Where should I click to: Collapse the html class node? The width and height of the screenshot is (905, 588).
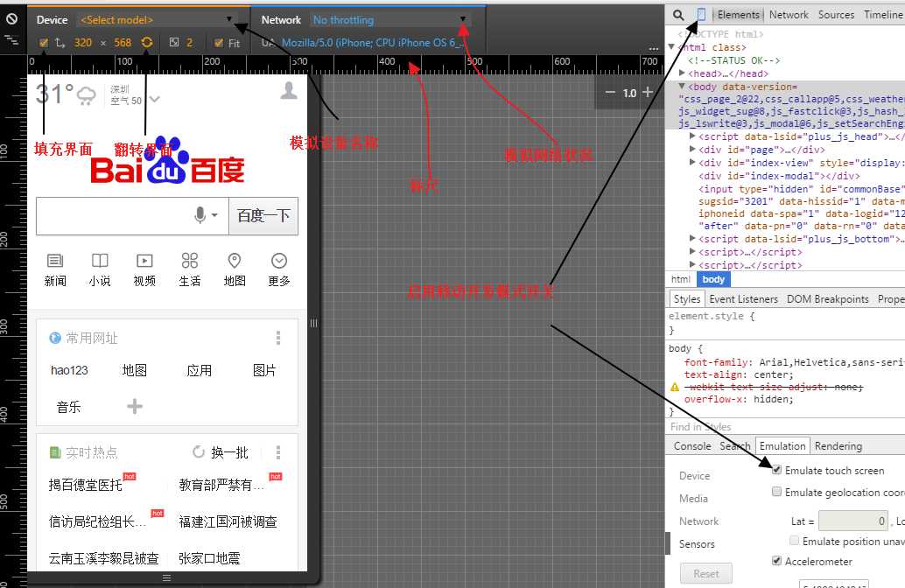[x=672, y=46]
